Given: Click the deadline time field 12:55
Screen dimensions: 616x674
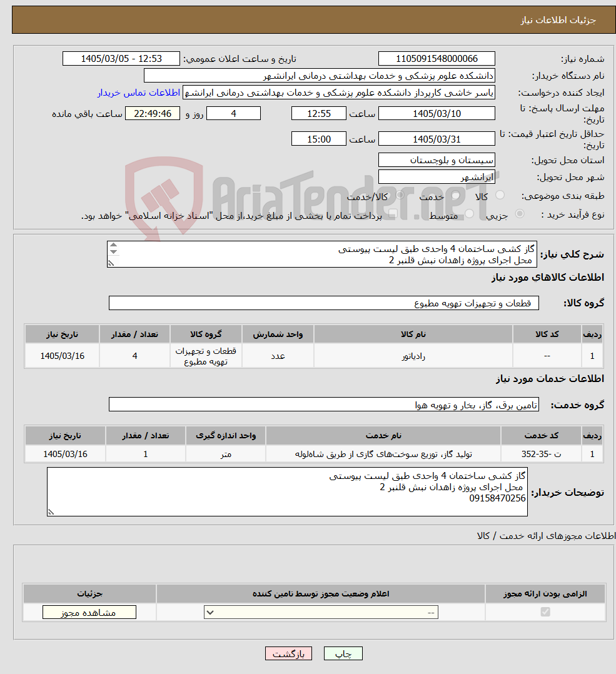Looking at the screenshot, I should 318,114.
